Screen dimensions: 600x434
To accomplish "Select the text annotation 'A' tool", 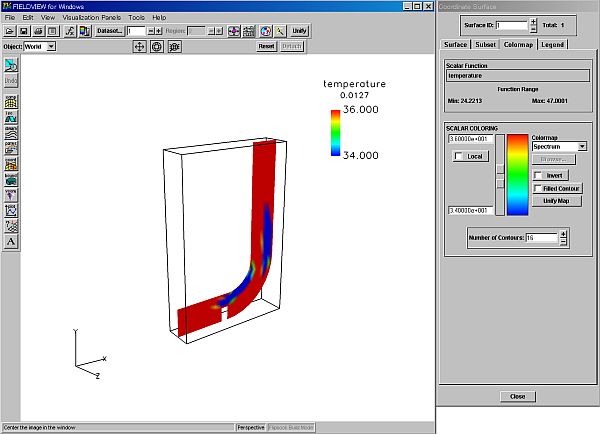I will pyautogui.click(x=11, y=241).
